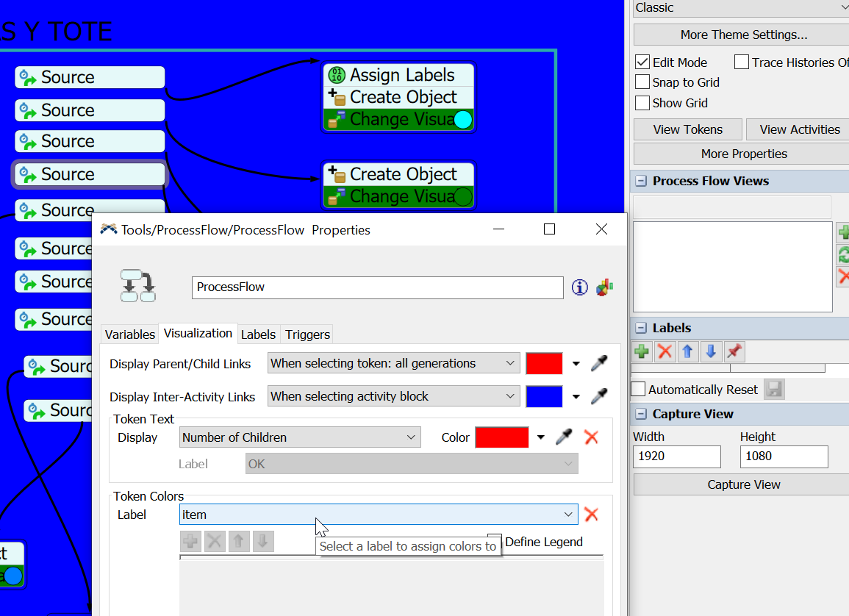
Task: Open the Triggers tab
Action: click(x=307, y=334)
